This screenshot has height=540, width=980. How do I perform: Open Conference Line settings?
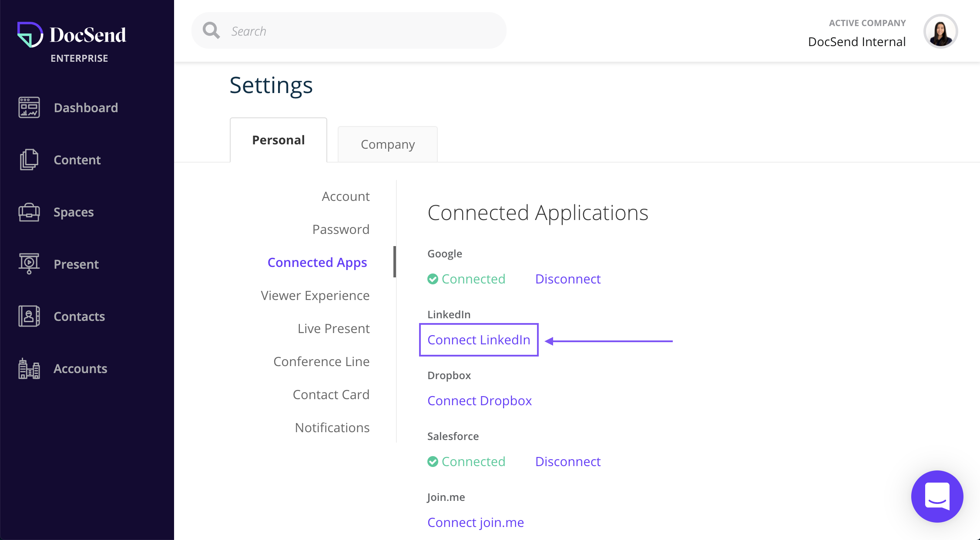coord(321,361)
